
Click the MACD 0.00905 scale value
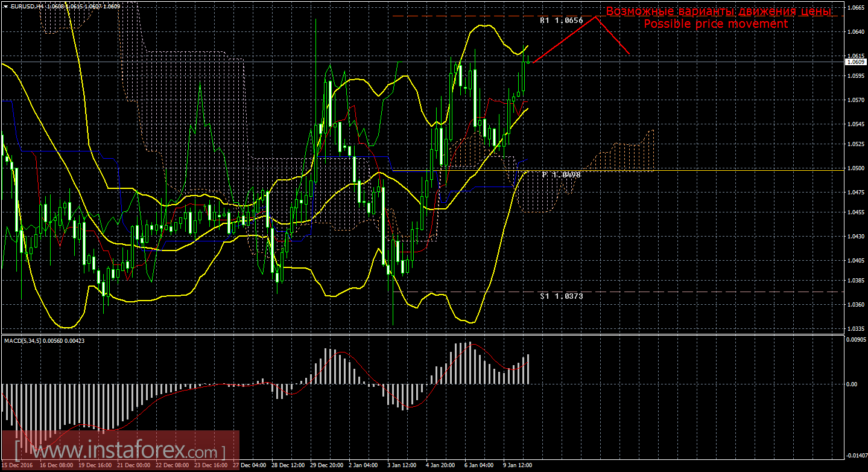tap(855, 340)
